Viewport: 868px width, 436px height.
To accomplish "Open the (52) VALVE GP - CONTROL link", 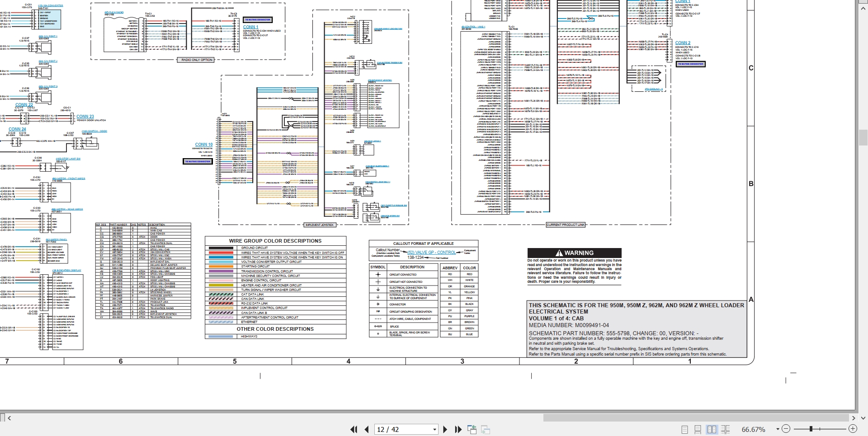I will pos(432,253).
